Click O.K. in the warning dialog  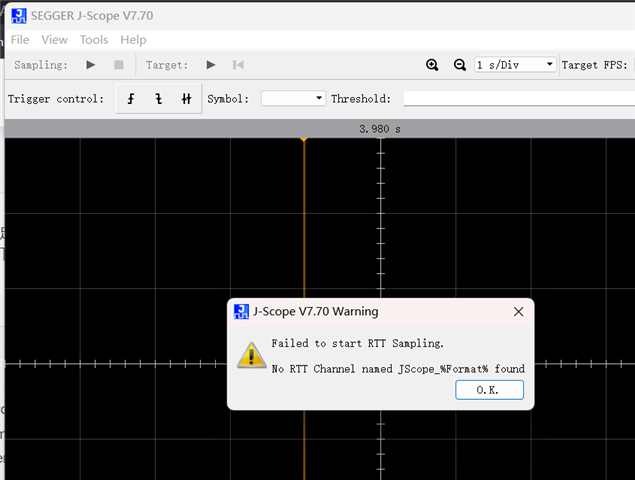point(489,390)
